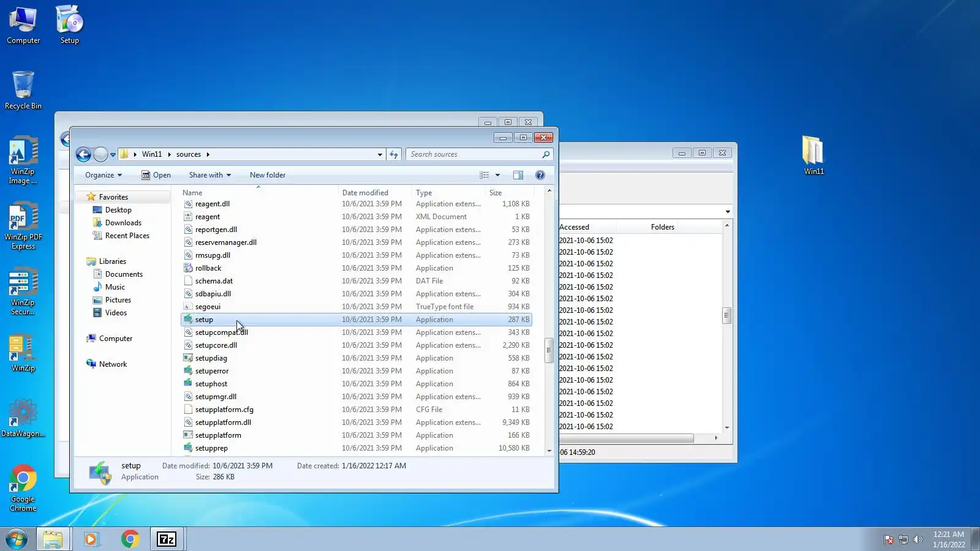Open the Documents library

[124, 274]
